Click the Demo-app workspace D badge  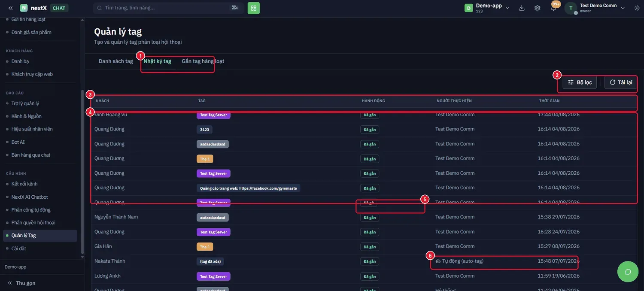point(468,8)
